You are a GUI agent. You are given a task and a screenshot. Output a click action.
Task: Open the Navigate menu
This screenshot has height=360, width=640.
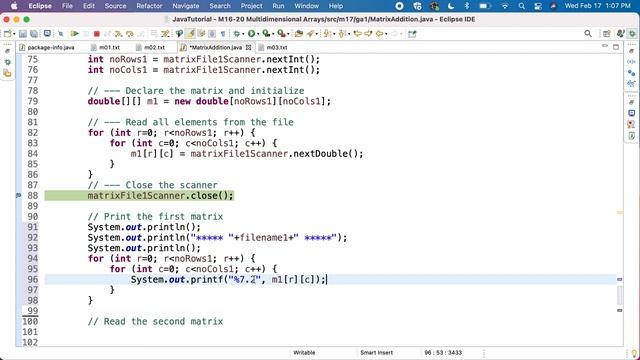point(186,6)
